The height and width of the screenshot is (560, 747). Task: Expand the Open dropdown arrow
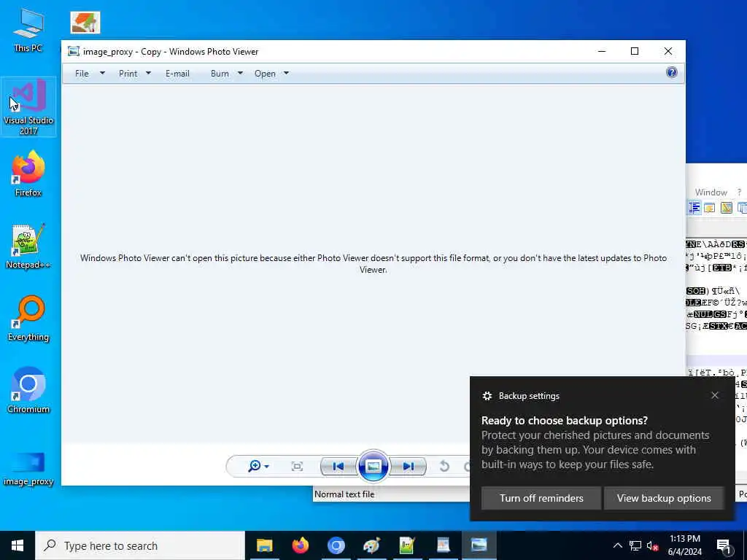[x=286, y=74]
